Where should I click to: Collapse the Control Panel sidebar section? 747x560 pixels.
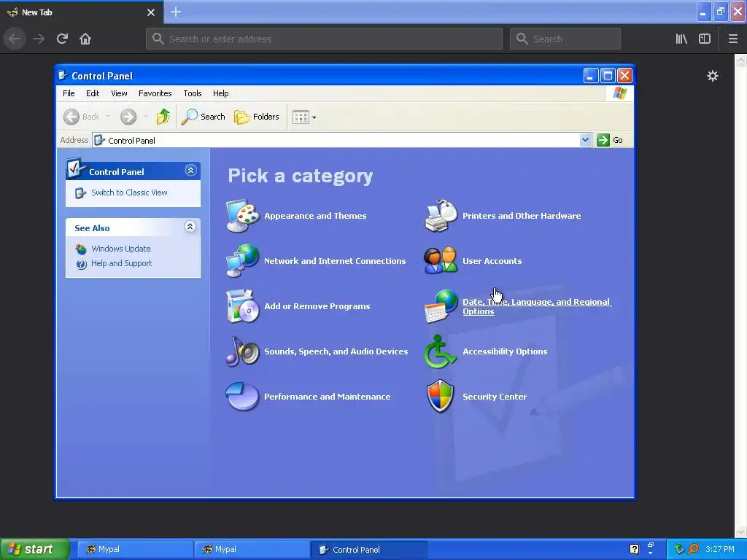[190, 171]
